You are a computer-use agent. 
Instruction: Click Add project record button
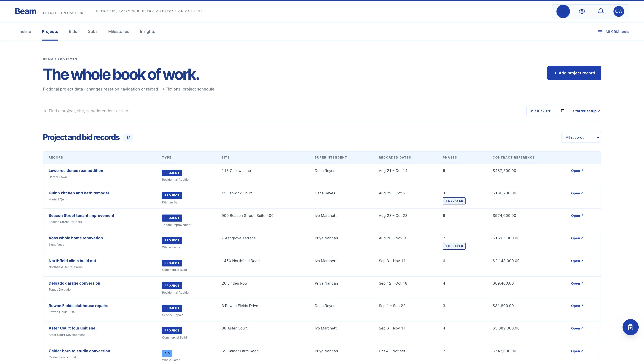pos(574,73)
